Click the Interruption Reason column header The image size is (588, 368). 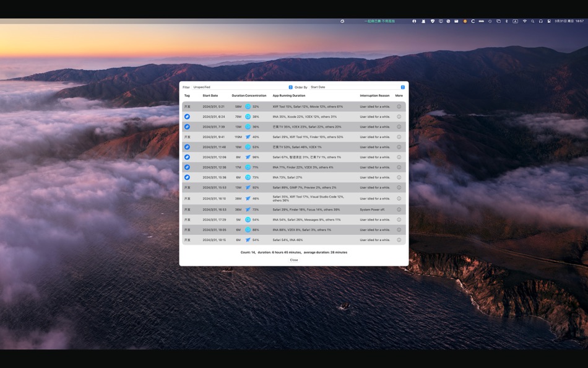coord(374,96)
